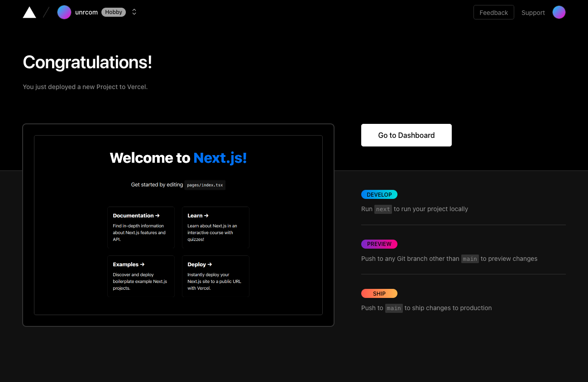Click 'main' code in Ship instructions
The image size is (588, 382).
(x=394, y=308)
